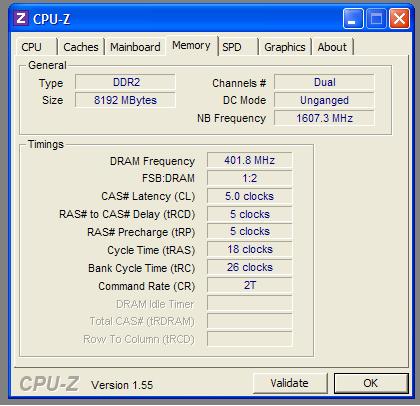The width and height of the screenshot is (420, 406).
Task: Click the CPU-Z title bar icon
Action: [x=21, y=18]
